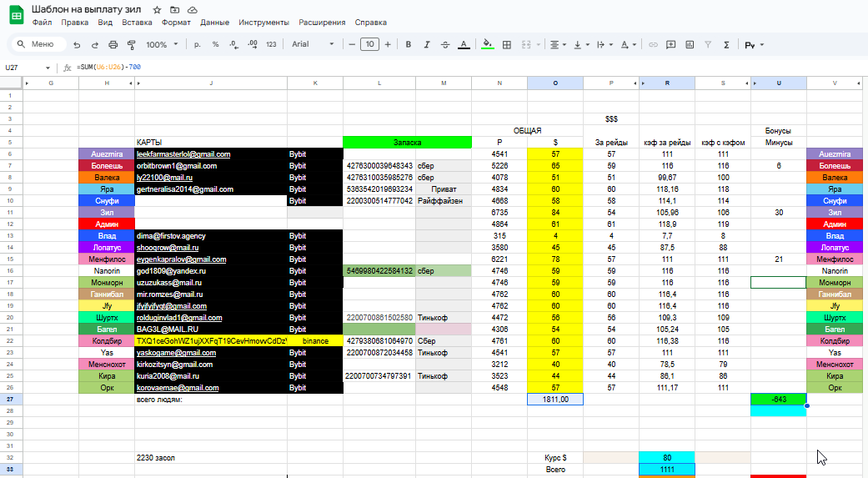868x478 pixels.
Task: Click the move-to-folder icon
Action: (x=175, y=10)
